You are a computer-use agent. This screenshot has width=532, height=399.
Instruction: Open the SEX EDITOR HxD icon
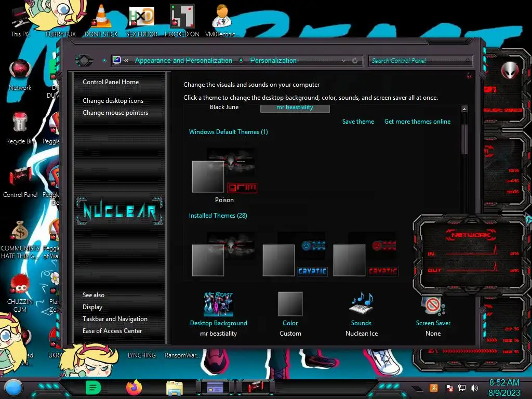coord(142,20)
